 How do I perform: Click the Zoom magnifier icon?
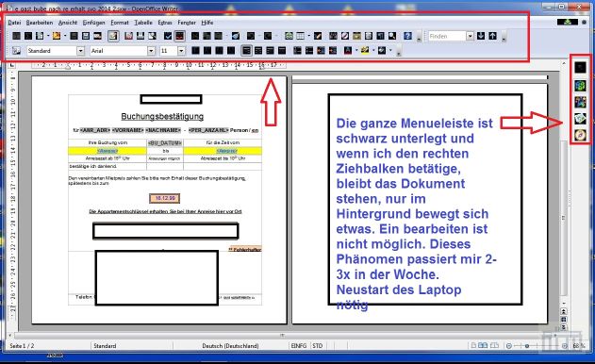pyautogui.click(x=392, y=36)
